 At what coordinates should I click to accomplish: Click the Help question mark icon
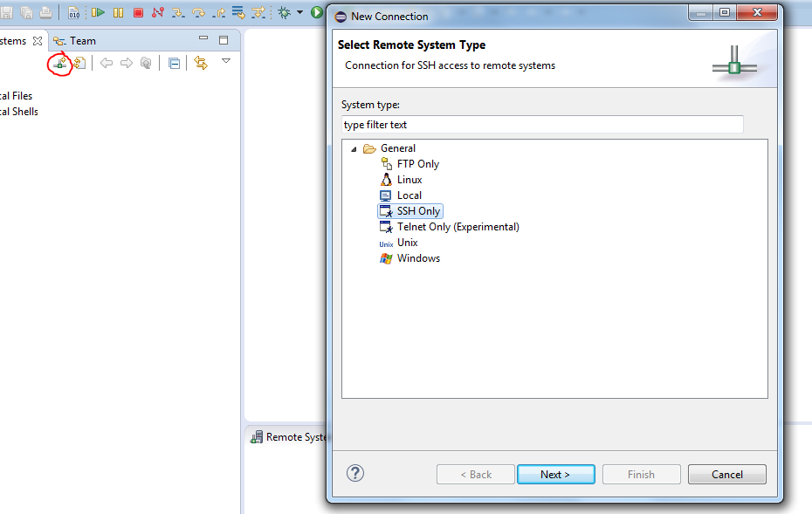point(355,473)
